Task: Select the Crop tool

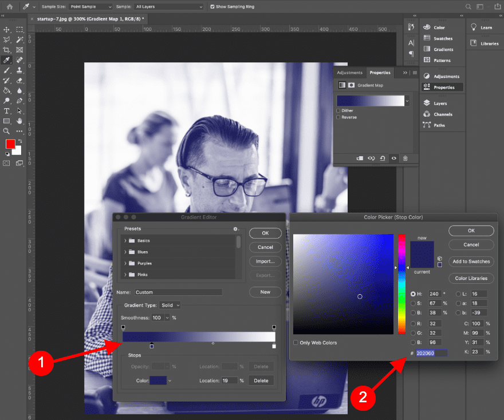Action: tap(7, 50)
